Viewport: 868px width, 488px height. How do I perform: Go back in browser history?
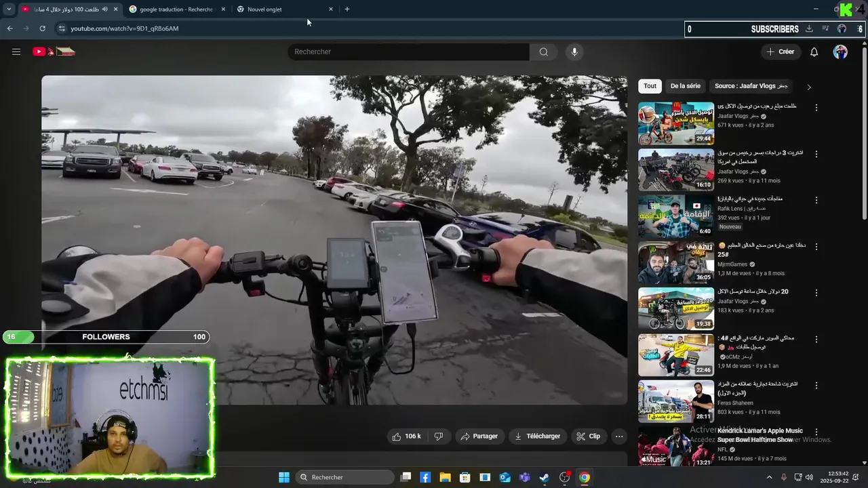9,28
